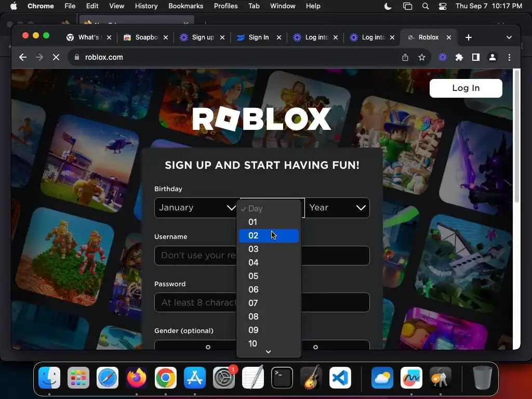Open Finder from the dock
Screen dimensions: 532x399
(x=49, y=378)
